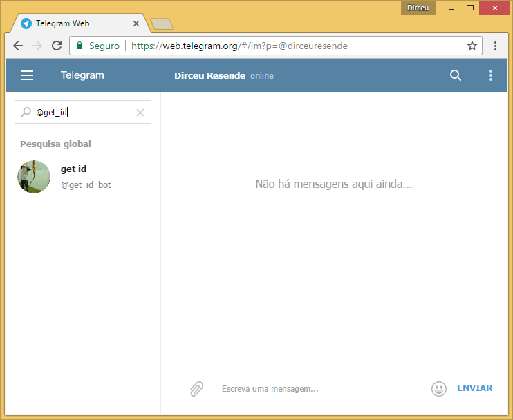Reload the Telegram Web page
The width and height of the screenshot is (513, 420).
coord(57,46)
